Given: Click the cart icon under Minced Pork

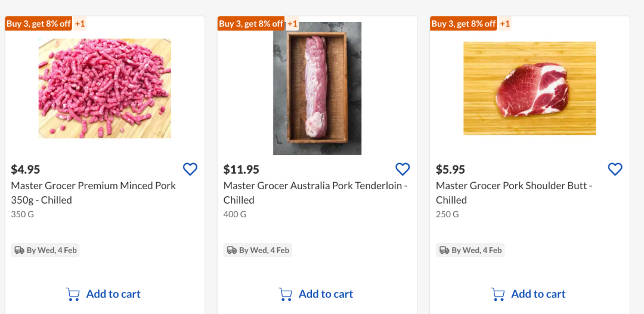Looking at the screenshot, I should (73, 294).
